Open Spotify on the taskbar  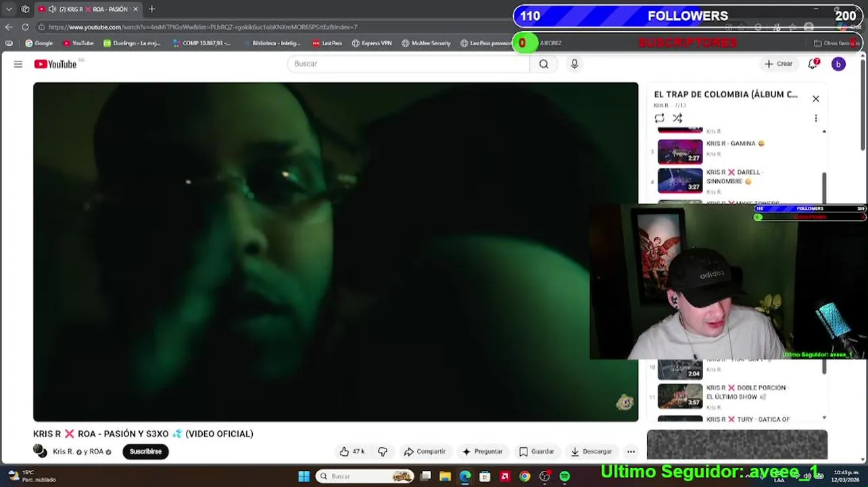pos(564,476)
